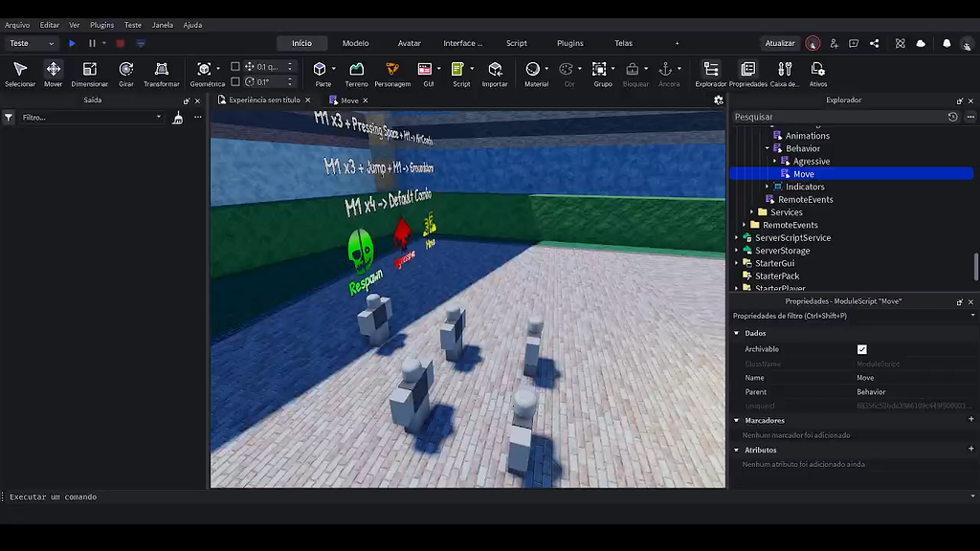The image size is (980, 551).
Task: Activate the Mover tool
Action: click(54, 73)
